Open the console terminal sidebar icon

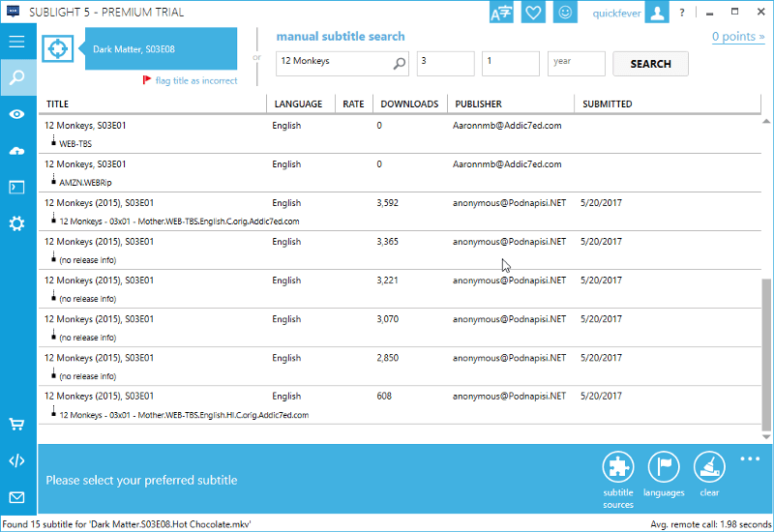coord(16,188)
